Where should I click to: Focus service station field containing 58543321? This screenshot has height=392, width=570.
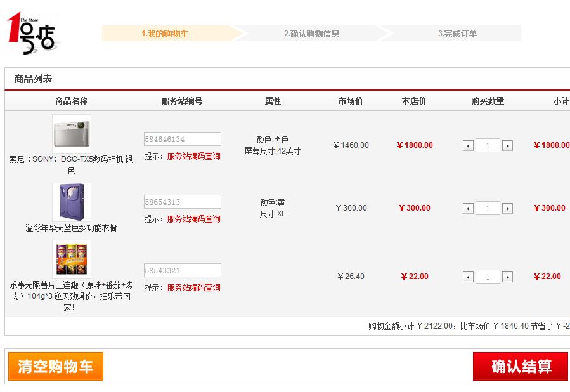pos(183,271)
